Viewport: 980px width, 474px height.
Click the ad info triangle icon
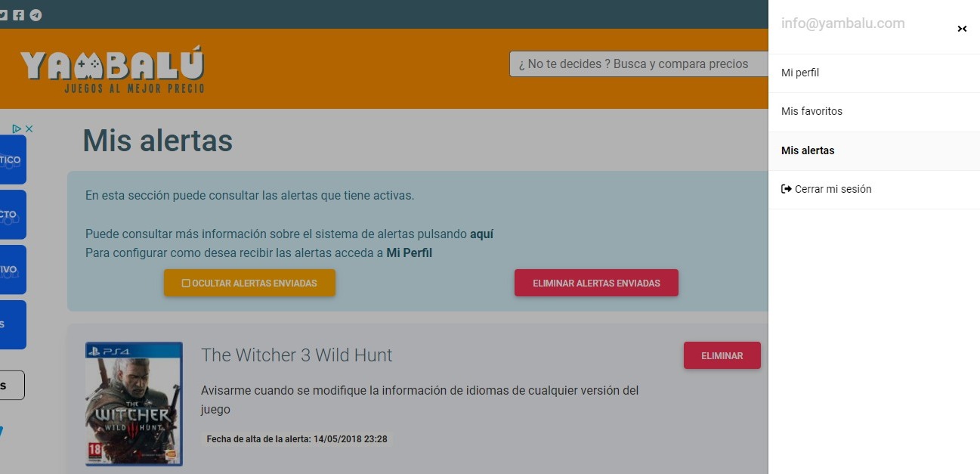(x=17, y=129)
